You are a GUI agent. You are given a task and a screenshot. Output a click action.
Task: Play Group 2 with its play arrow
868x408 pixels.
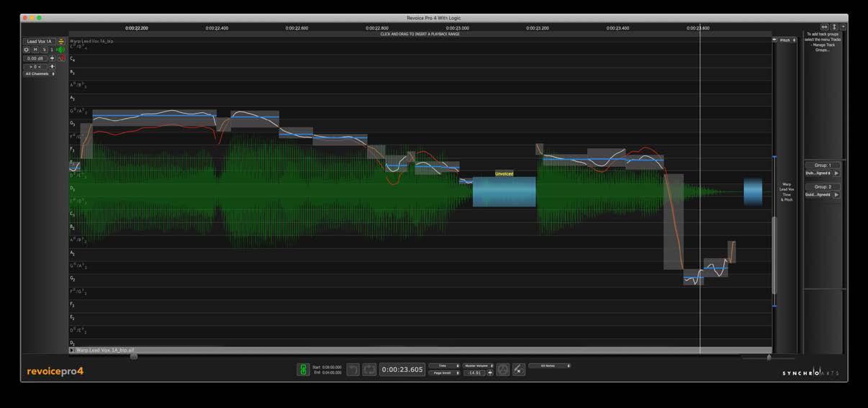coord(836,195)
